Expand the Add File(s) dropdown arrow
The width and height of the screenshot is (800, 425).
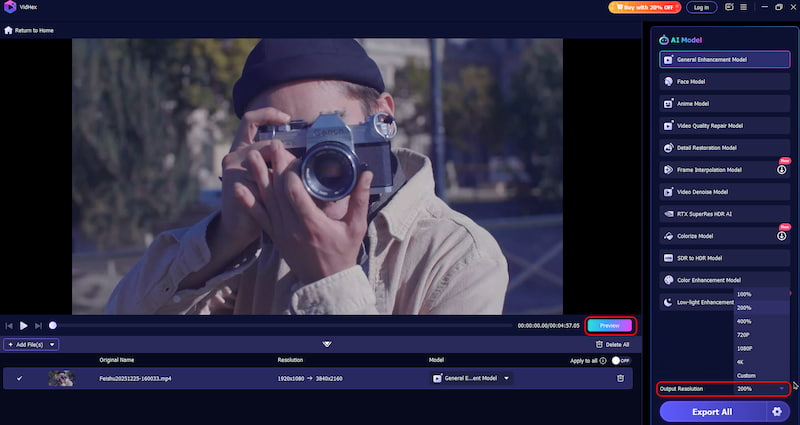(x=52, y=345)
